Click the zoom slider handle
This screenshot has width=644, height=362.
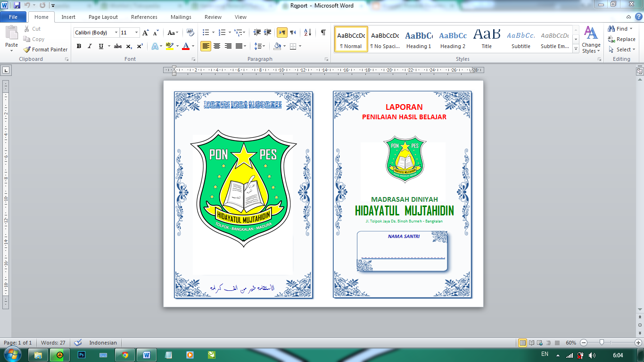pyautogui.click(x=602, y=343)
